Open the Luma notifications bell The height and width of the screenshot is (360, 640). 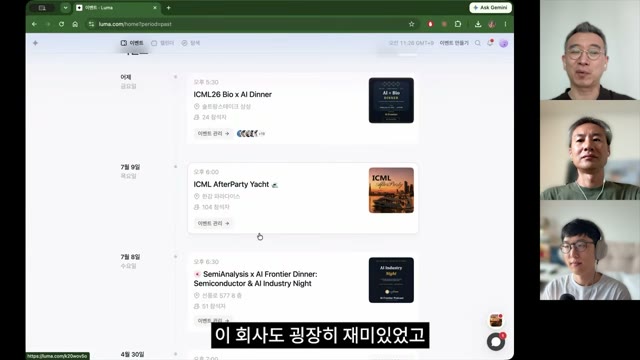pyautogui.click(x=490, y=43)
